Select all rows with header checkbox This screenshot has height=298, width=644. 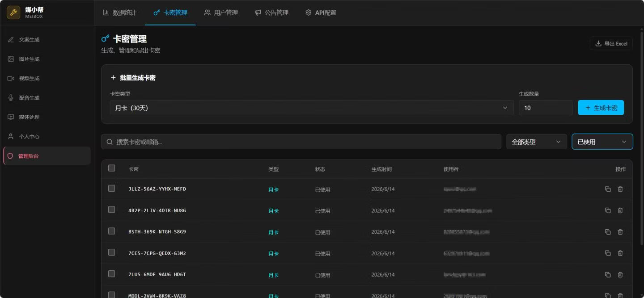112,168
